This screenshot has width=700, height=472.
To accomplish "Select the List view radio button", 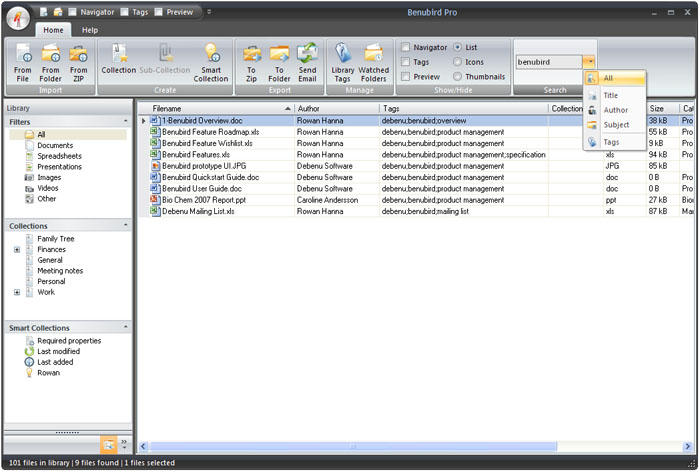I will pyautogui.click(x=457, y=47).
